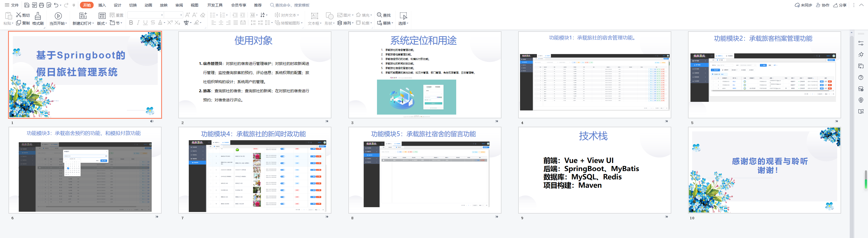Viewport: 868px width, 238px height.
Task: Click the lightning bolt icon in right sidebar
Action: [x=861, y=100]
